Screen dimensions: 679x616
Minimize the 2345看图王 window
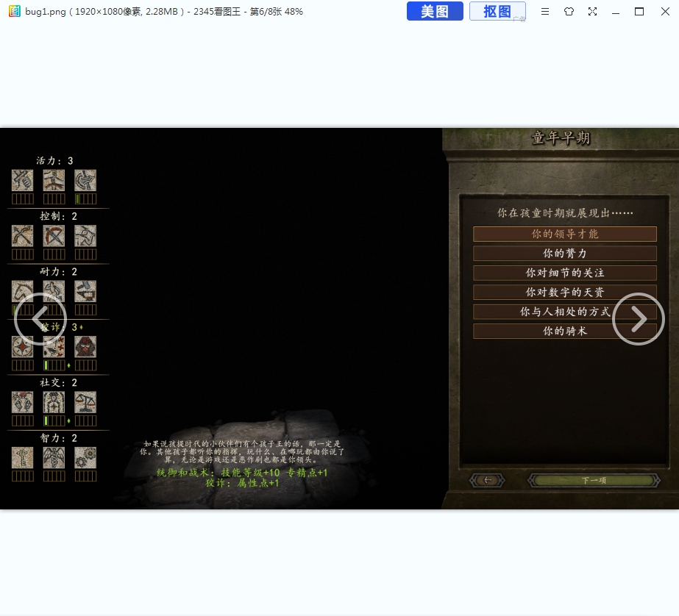pyautogui.click(x=616, y=12)
